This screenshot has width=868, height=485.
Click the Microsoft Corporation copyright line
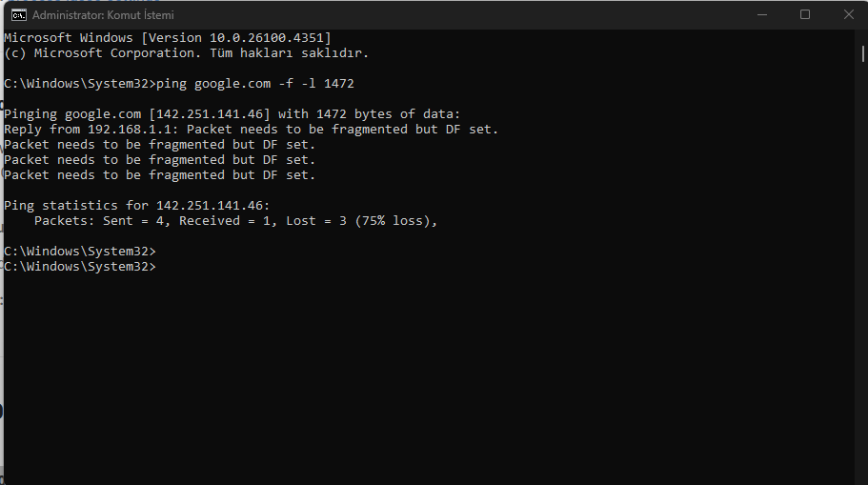187,53
